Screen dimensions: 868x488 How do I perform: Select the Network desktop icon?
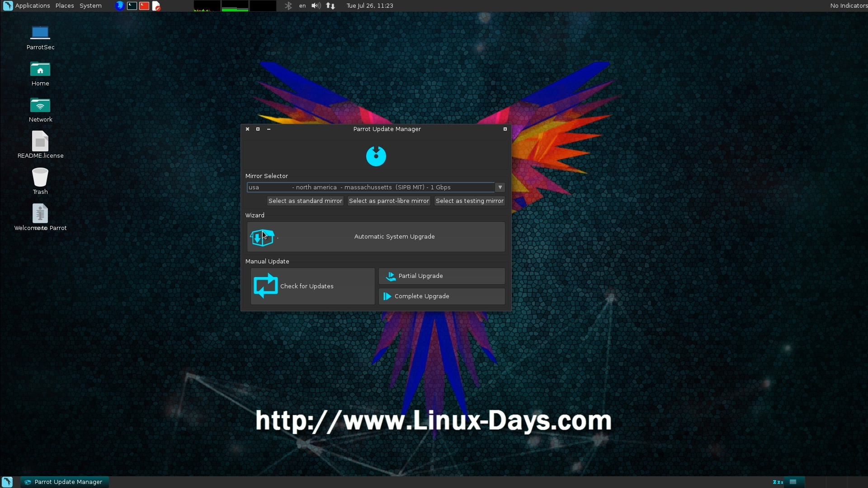40,110
